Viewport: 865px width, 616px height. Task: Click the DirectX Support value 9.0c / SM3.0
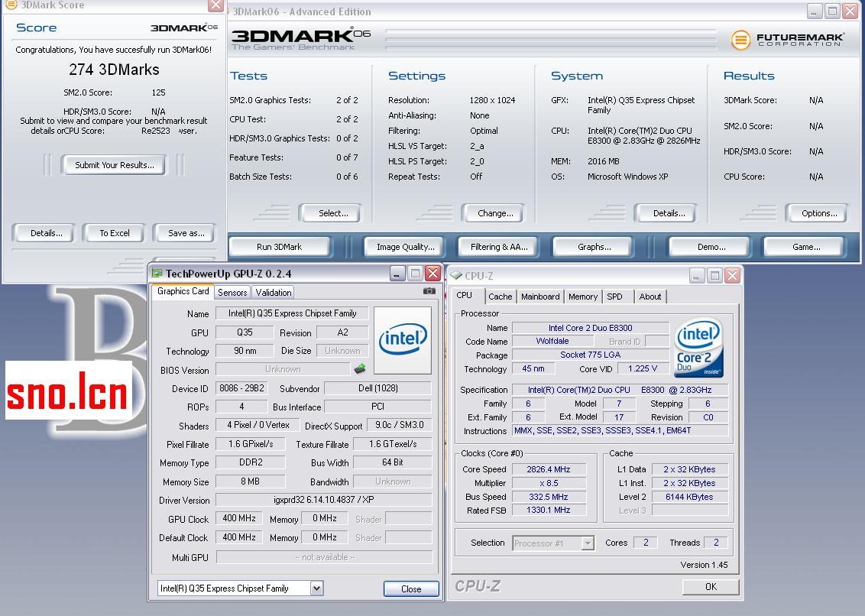pyautogui.click(x=400, y=425)
